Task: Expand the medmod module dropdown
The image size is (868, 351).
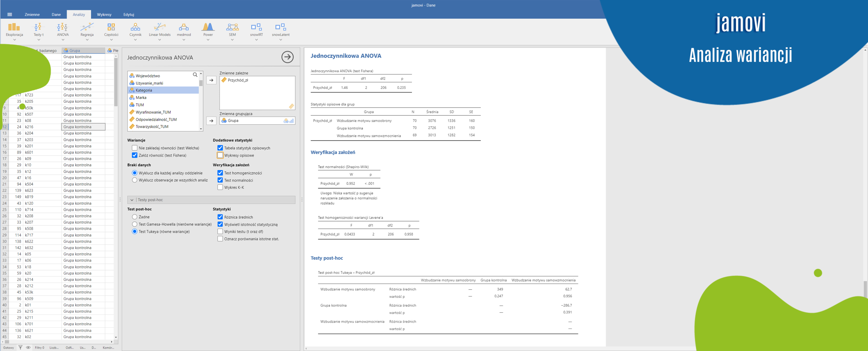Action: click(x=183, y=40)
